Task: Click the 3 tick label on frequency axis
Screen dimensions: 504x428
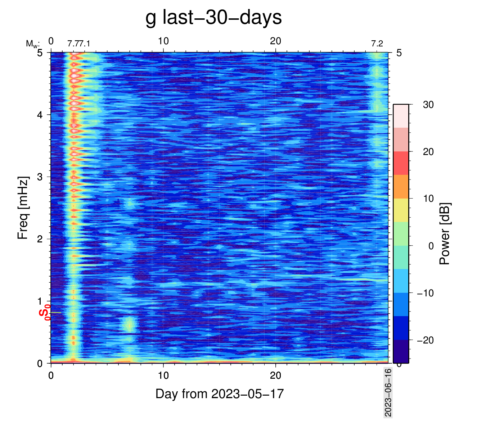Action: [x=40, y=177]
